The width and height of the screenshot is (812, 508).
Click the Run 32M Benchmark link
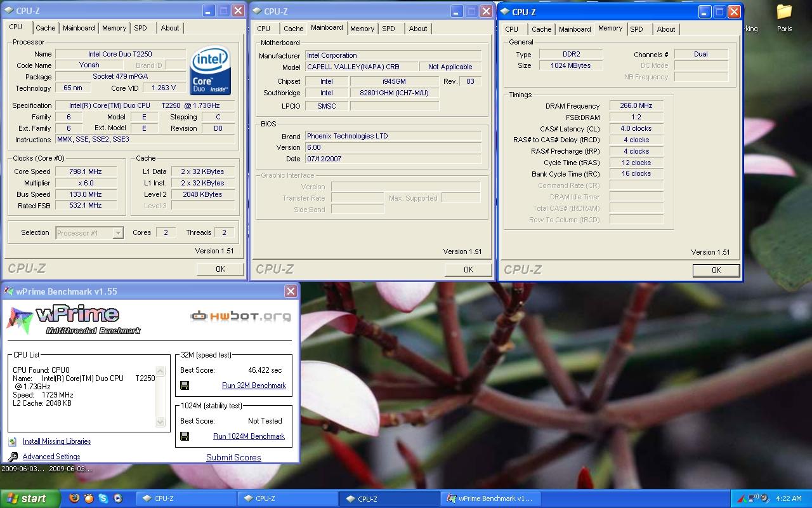[x=254, y=385]
